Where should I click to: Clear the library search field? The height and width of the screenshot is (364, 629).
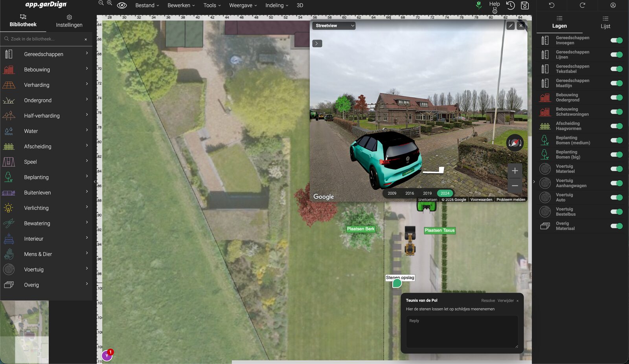point(86,39)
